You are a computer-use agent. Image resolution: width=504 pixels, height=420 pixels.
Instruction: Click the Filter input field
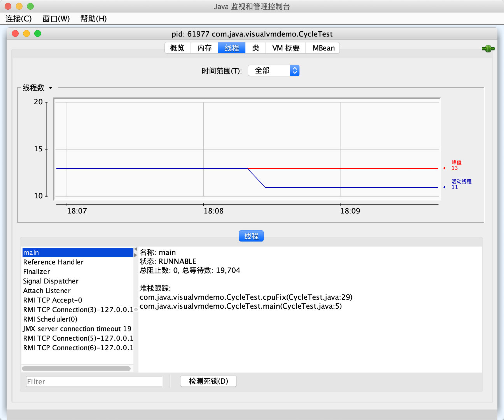(x=94, y=381)
